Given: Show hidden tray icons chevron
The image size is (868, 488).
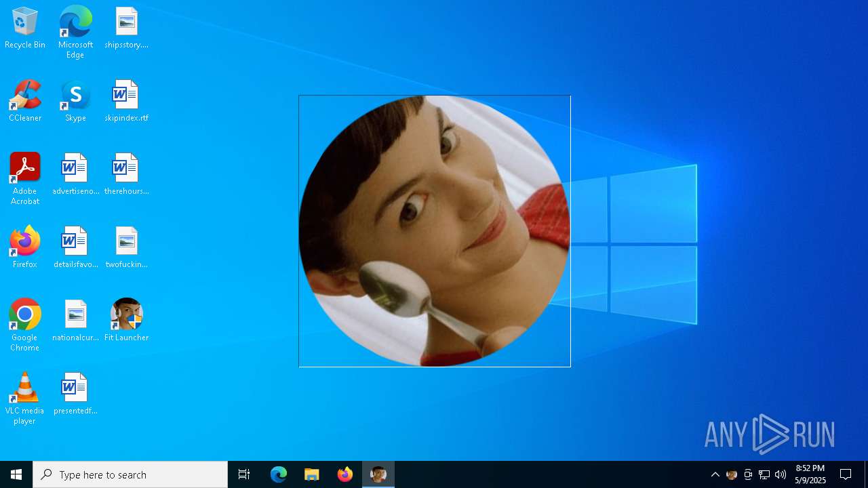Looking at the screenshot, I should [715, 474].
